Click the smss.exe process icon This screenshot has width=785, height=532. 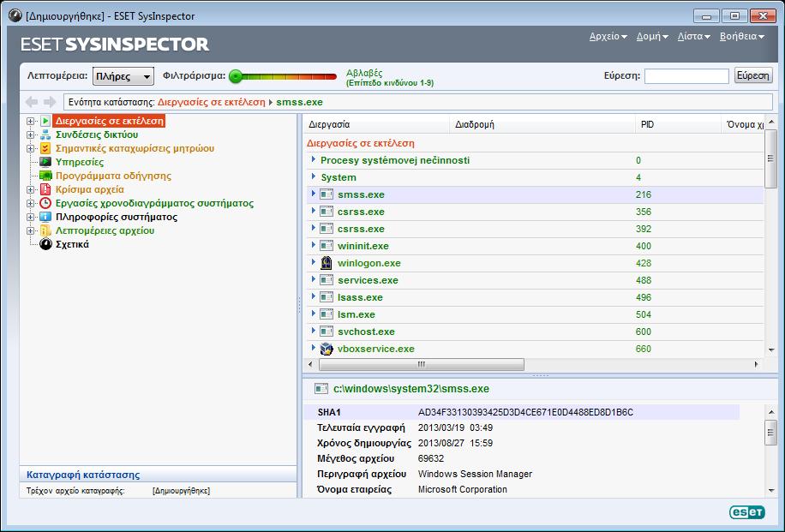[x=327, y=194]
